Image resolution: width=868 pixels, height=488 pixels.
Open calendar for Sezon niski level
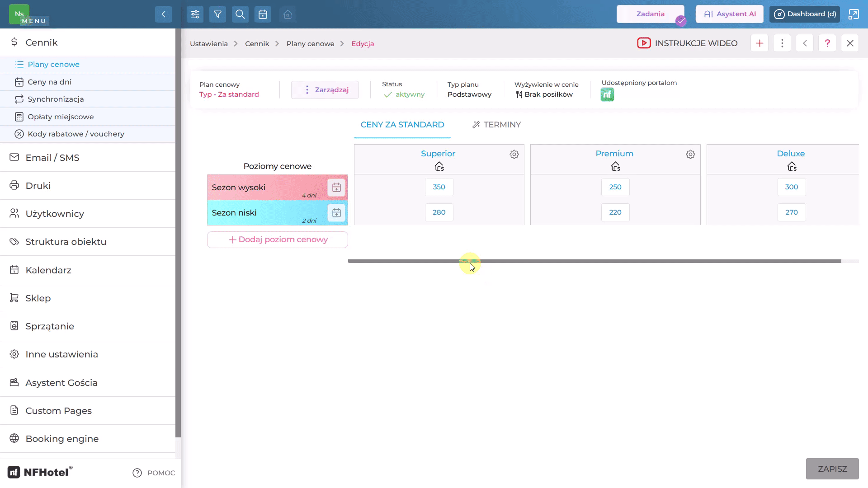click(x=336, y=213)
